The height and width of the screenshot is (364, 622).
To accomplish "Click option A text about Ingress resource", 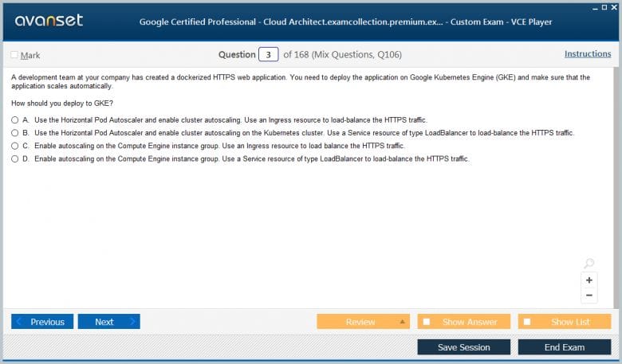I will pos(231,120).
